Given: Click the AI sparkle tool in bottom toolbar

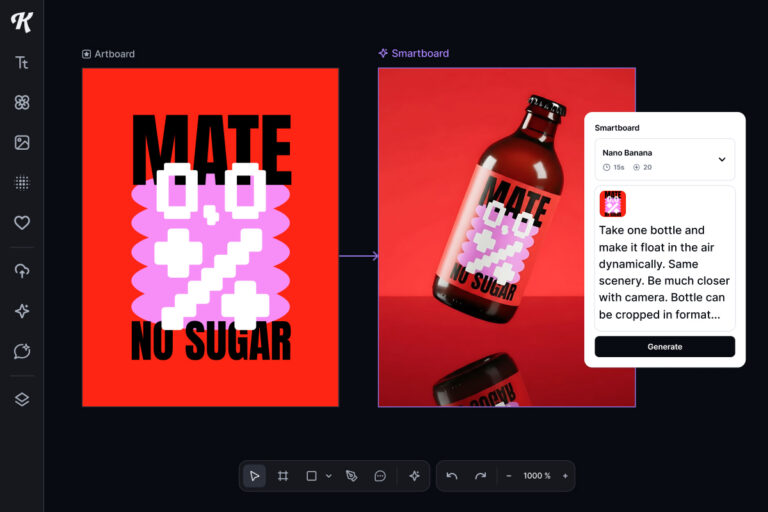Looking at the screenshot, I should tap(415, 476).
